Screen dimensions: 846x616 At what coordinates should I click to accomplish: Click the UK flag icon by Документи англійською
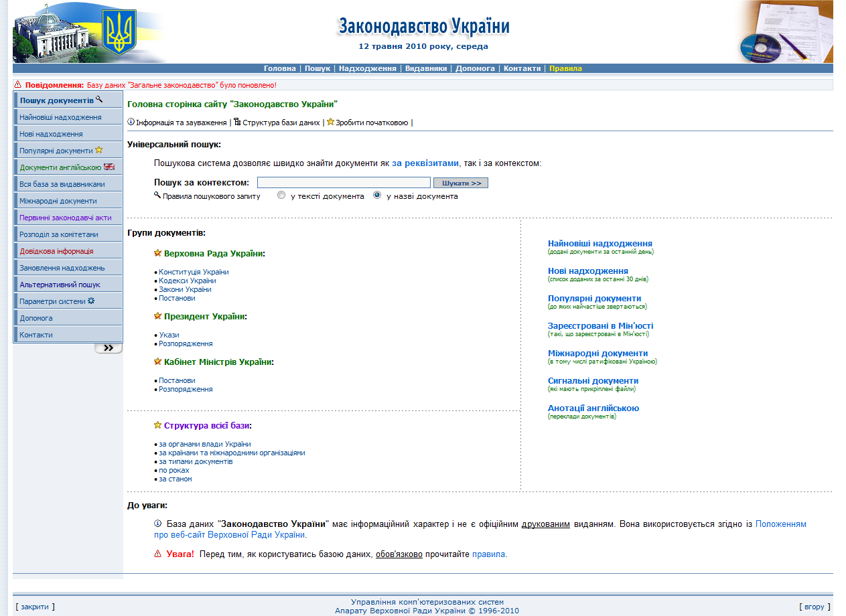pyautogui.click(x=109, y=167)
